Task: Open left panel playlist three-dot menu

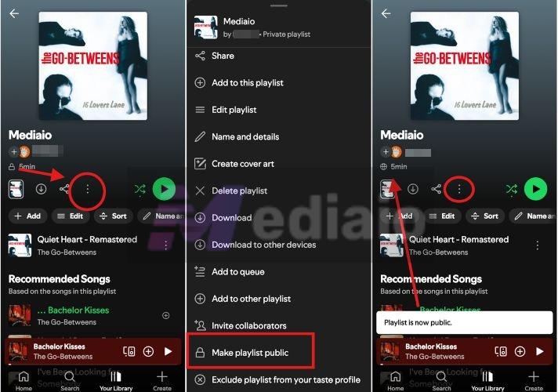Action: click(x=88, y=189)
